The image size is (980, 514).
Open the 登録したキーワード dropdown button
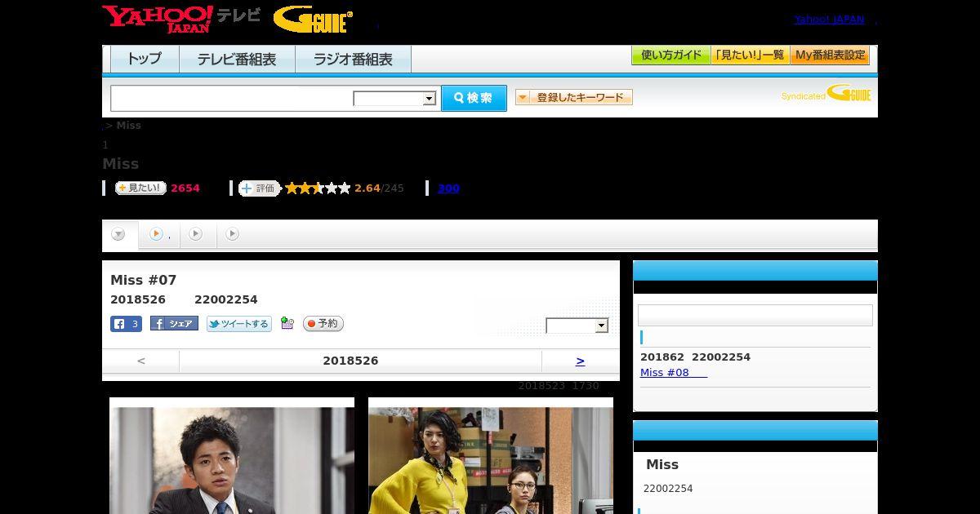(574, 98)
